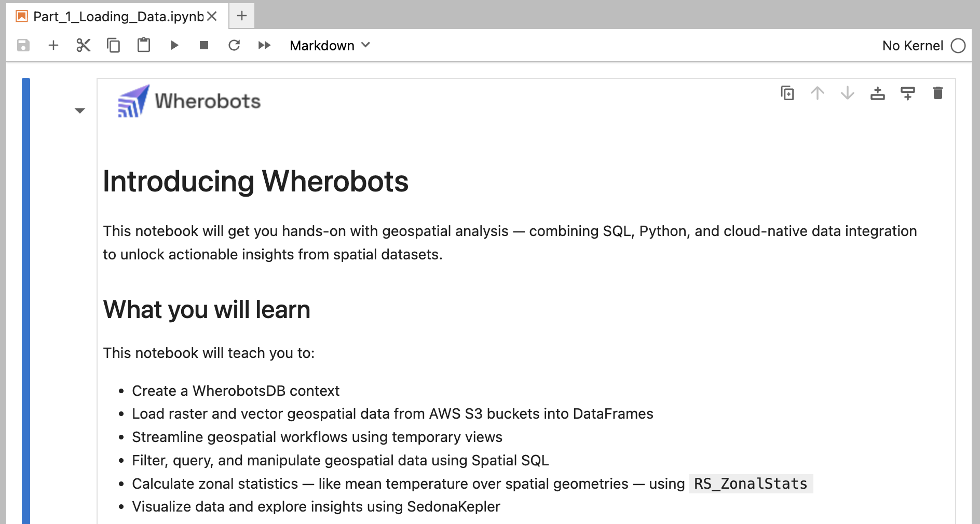Click the Introducing Wherobots heading
The image size is (980, 524).
[x=256, y=182]
